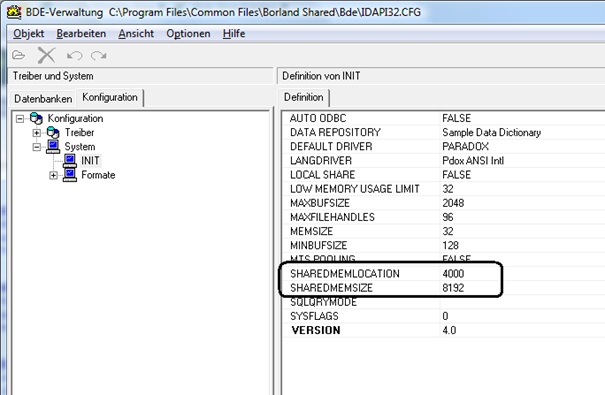605x395 pixels.
Task: Click the DATA REPOSITORY parameter name
Action: [335, 133]
